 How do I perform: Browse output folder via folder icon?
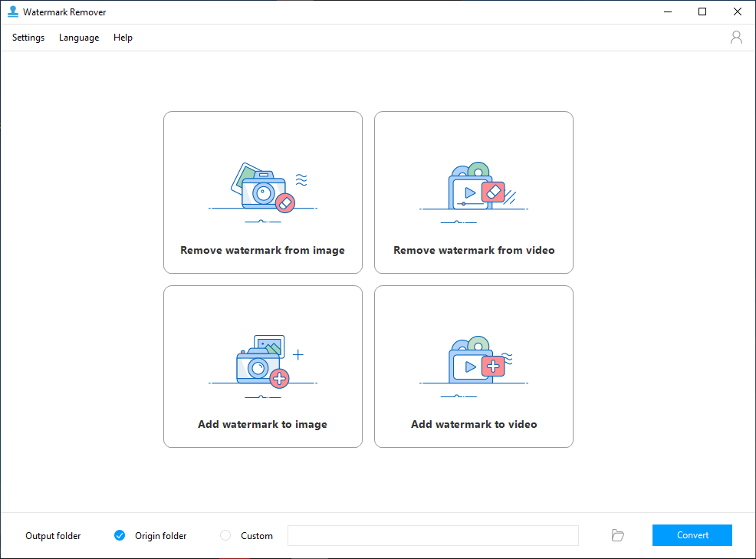(618, 535)
